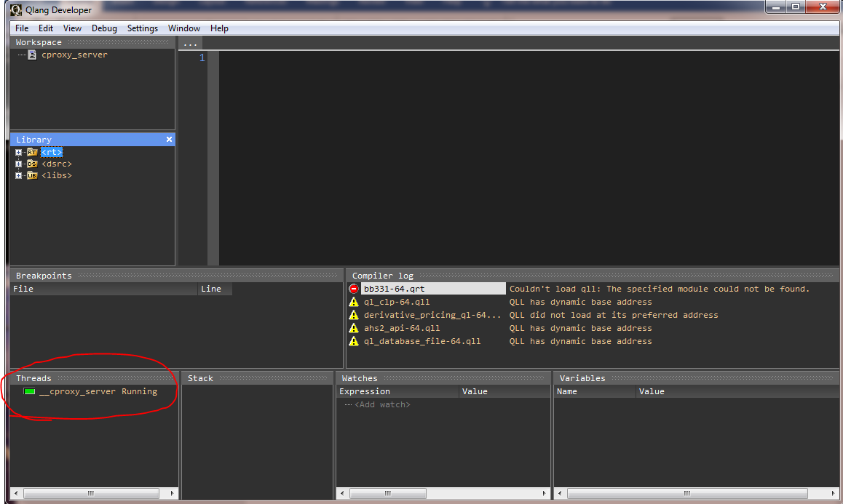Open the Edit menu

pyautogui.click(x=46, y=28)
